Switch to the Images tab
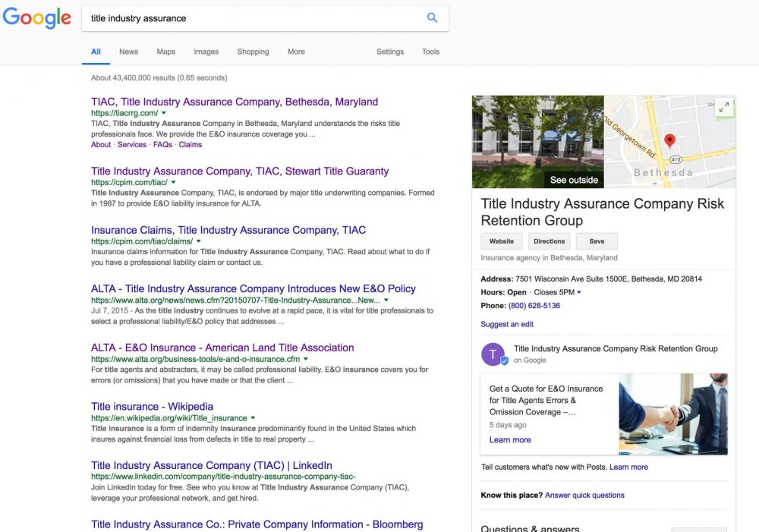 [206, 52]
